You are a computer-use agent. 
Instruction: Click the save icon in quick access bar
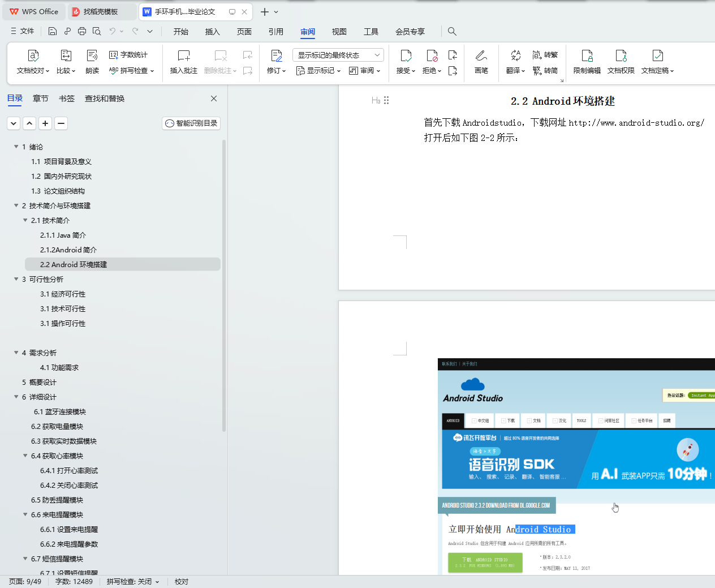pyautogui.click(x=53, y=31)
